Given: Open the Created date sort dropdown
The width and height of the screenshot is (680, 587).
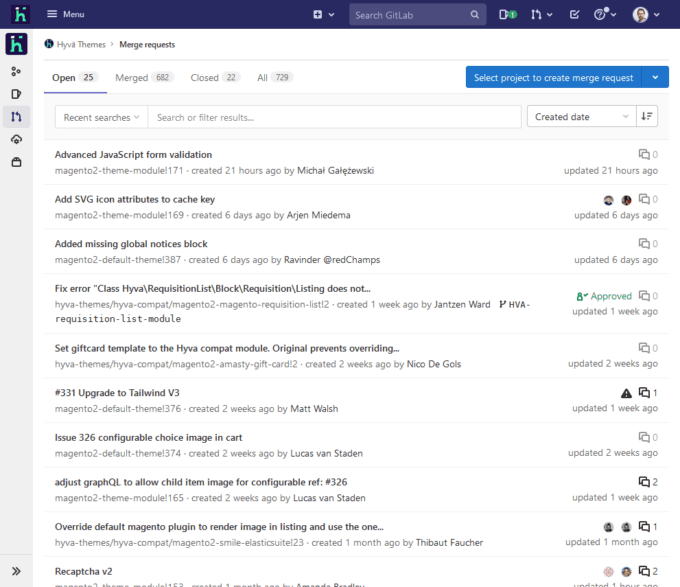Looking at the screenshot, I should click(582, 117).
